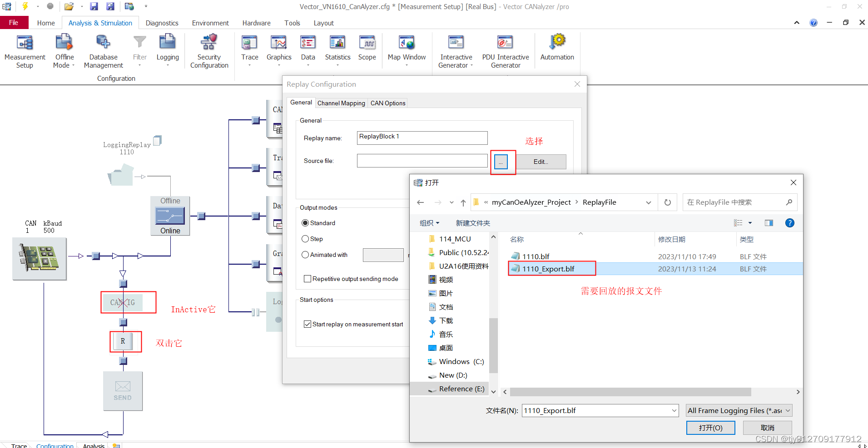Select the 1110_Export.blf file
Screen dimensions: 868x448
point(548,269)
